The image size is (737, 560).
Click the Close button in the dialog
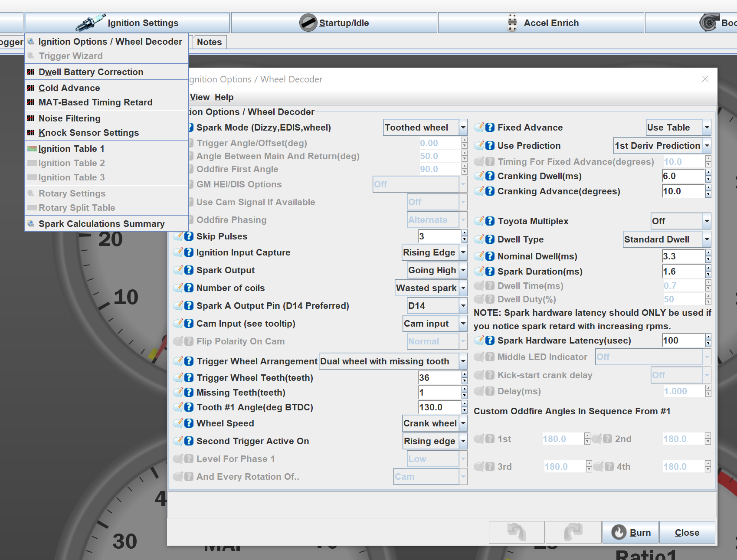click(687, 533)
